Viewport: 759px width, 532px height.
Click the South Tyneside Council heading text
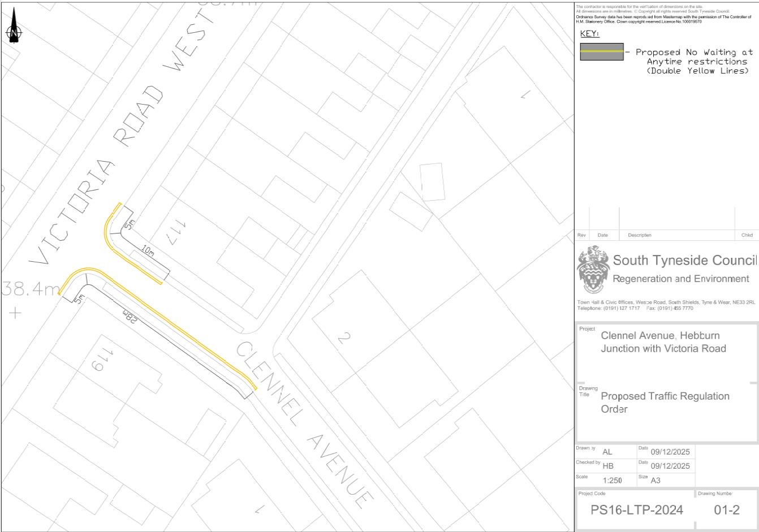[684, 261]
